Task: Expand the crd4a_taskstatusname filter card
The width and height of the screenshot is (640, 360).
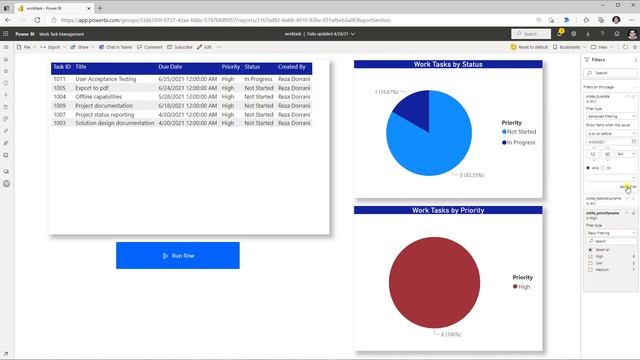Action: (x=627, y=198)
